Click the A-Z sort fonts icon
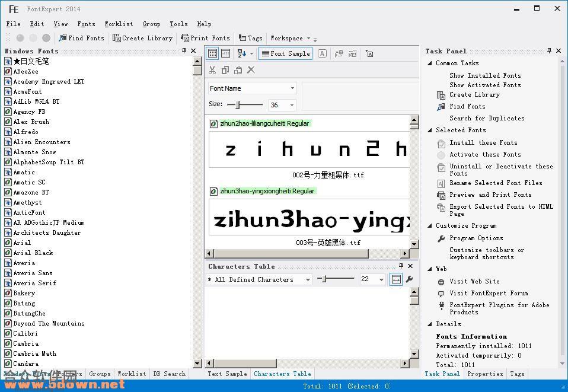This screenshot has height=392, width=568. pos(242,53)
